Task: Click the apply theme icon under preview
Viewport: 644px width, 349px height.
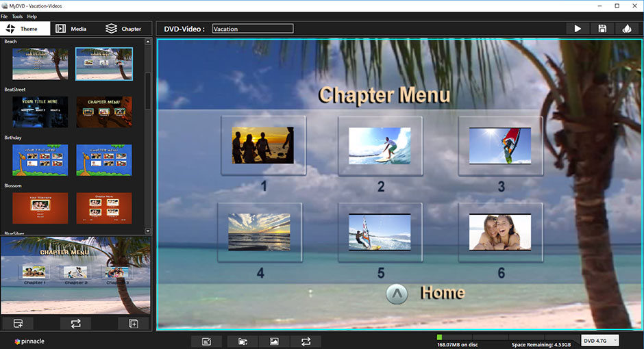Action: tap(18, 324)
